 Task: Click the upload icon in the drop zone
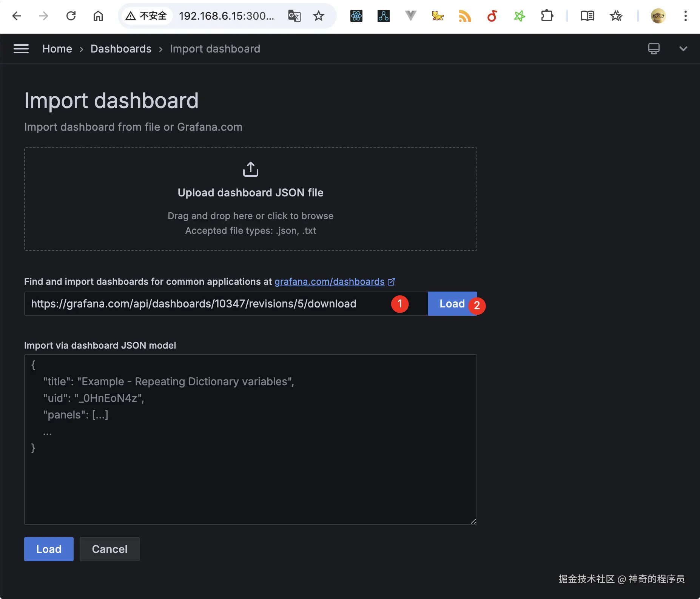(x=251, y=169)
